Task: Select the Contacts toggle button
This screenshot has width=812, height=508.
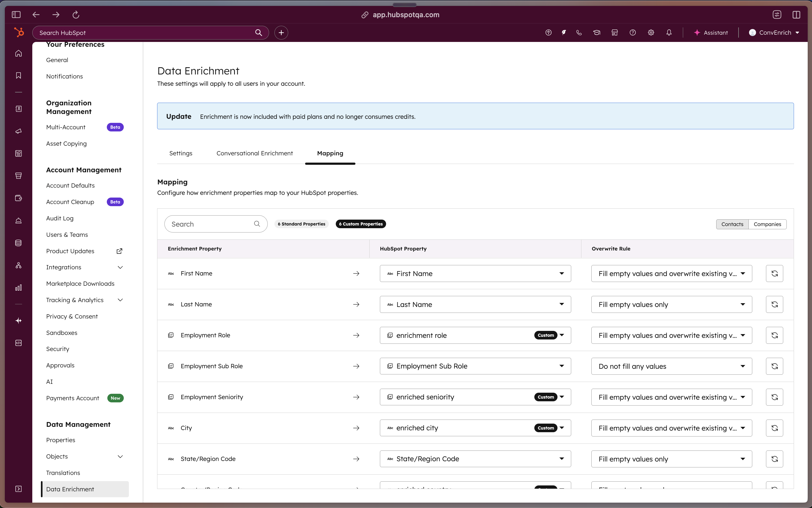Action: [x=732, y=224]
